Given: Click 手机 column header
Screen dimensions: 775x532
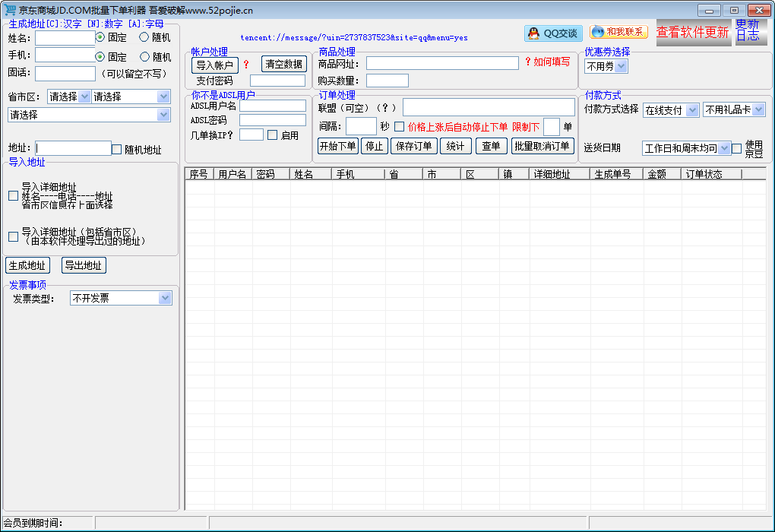Looking at the screenshot, I should (359, 174).
